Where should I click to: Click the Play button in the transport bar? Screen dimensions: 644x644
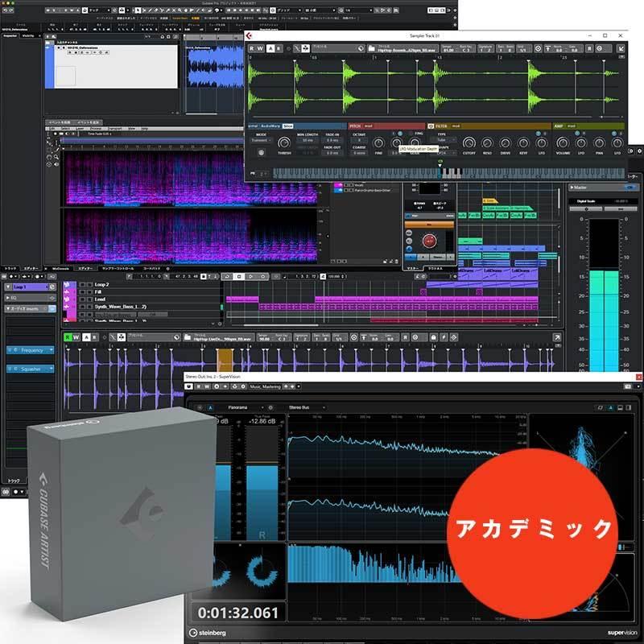click(250, 276)
